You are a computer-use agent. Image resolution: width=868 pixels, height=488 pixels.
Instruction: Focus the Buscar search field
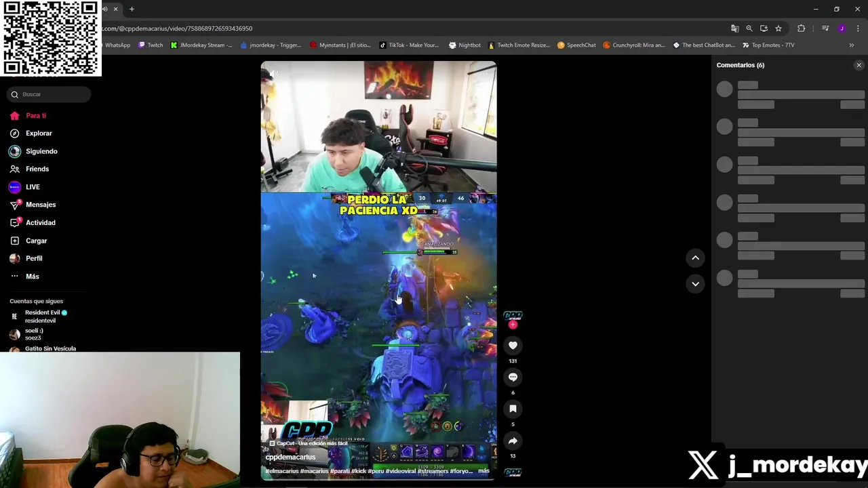49,94
